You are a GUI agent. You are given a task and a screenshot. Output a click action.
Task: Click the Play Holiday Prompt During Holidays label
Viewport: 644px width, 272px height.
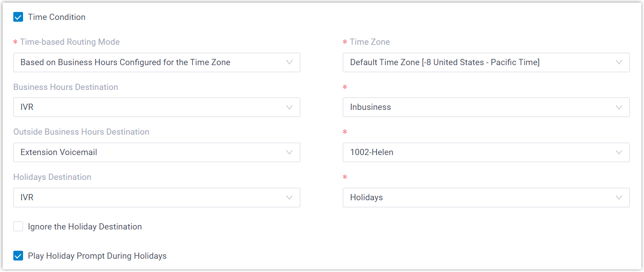(97, 256)
